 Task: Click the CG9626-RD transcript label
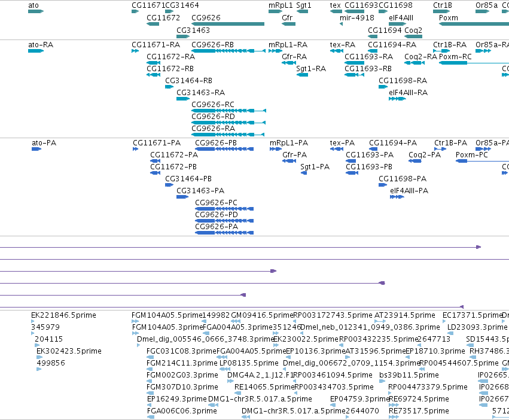(x=213, y=116)
